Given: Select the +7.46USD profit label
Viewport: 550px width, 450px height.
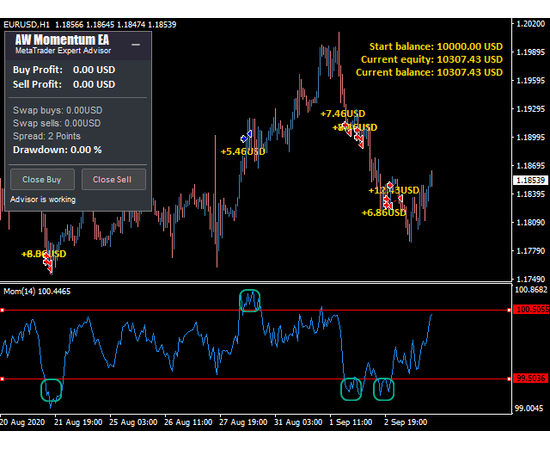Looking at the screenshot, I should coord(343,114).
